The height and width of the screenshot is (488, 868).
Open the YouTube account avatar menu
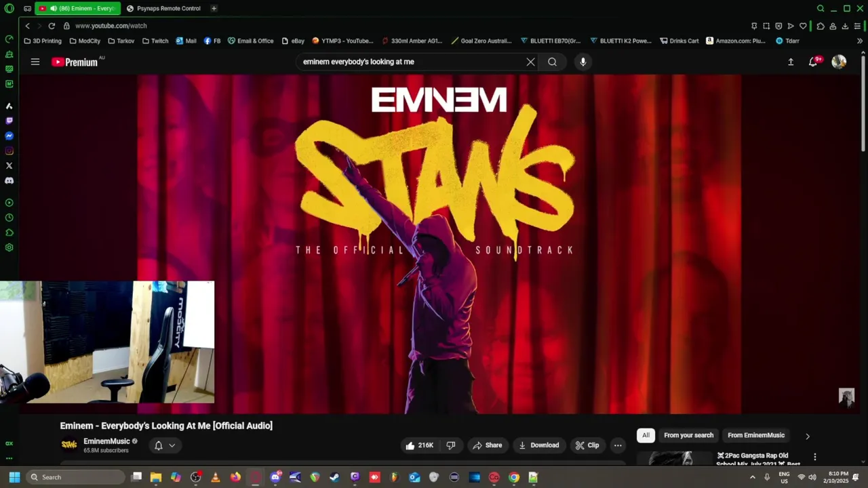839,62
